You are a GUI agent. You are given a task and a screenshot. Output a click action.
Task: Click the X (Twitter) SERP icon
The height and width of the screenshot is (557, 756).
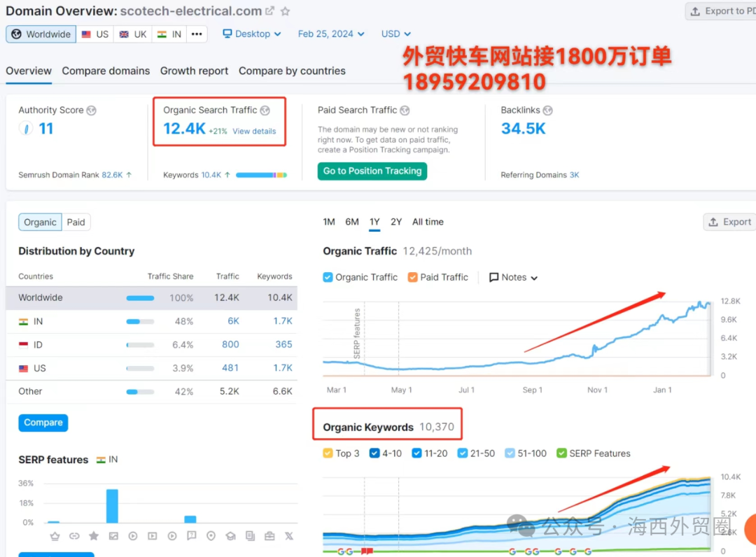(289, 536)
